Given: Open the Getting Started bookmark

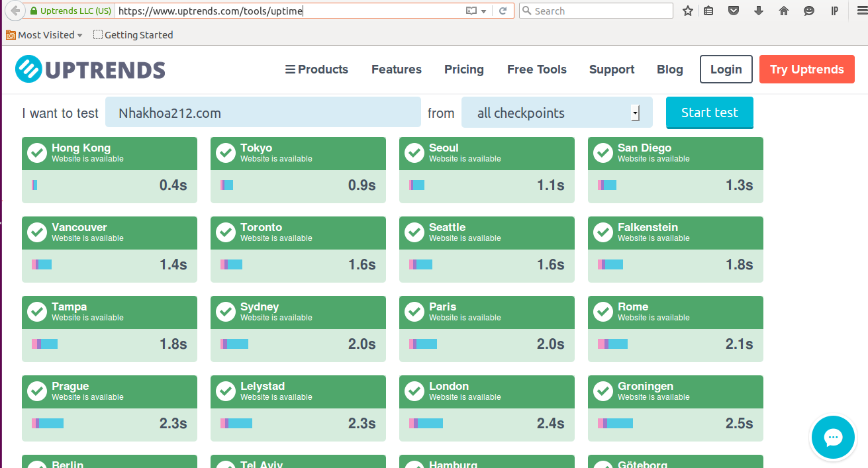Looking at the screenshot, I should [133, 35].
